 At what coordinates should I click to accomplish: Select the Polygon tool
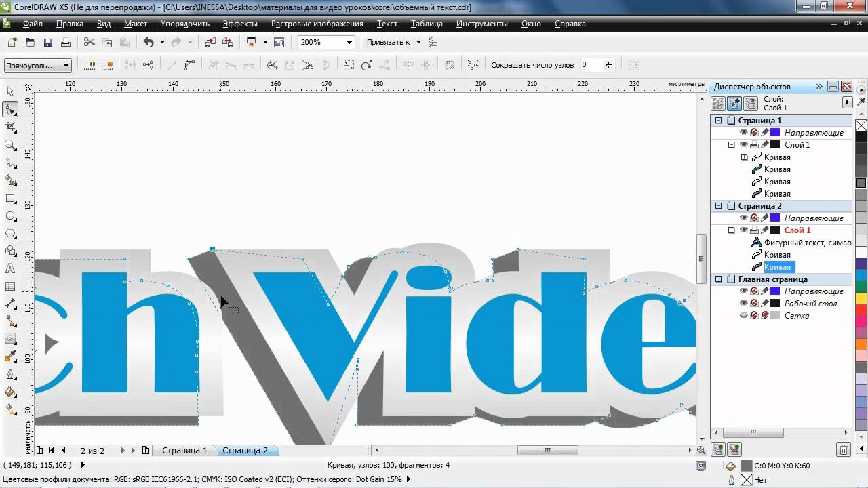[x=10, y=234]
